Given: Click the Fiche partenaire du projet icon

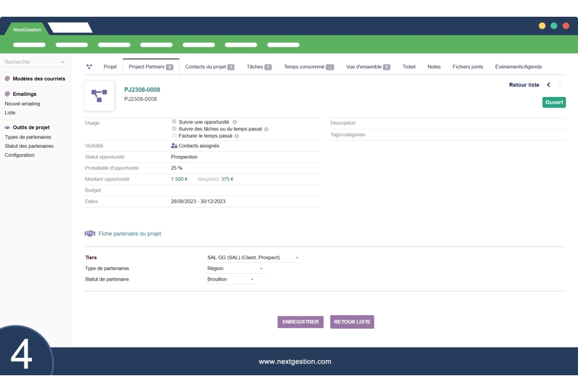Looking at the screenshot, I should [90, 233].
